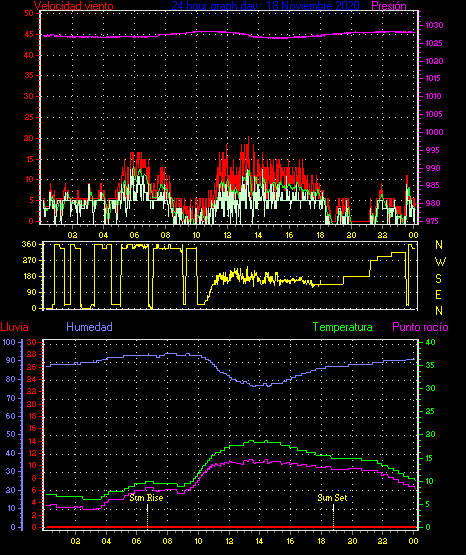Click the 'Humedad' legend label
Image resolution: width=466 pixels, height=555 pixels.
coord(90,327)
